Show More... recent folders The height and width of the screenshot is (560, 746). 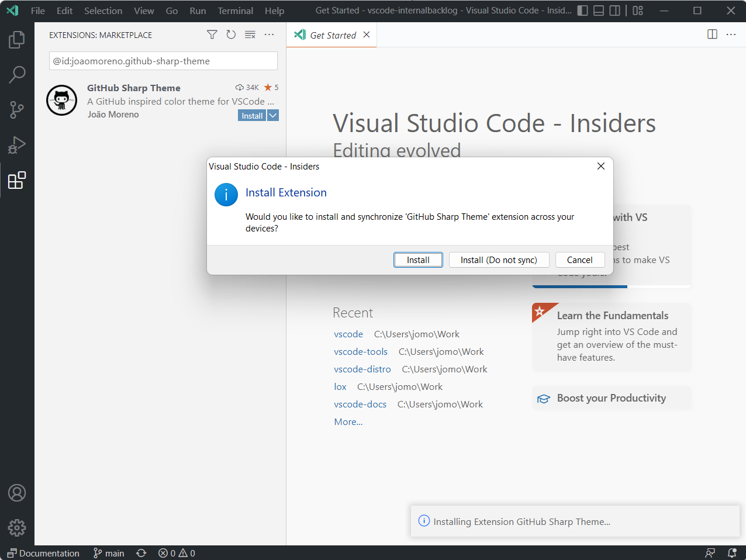(x=348, y=421)
